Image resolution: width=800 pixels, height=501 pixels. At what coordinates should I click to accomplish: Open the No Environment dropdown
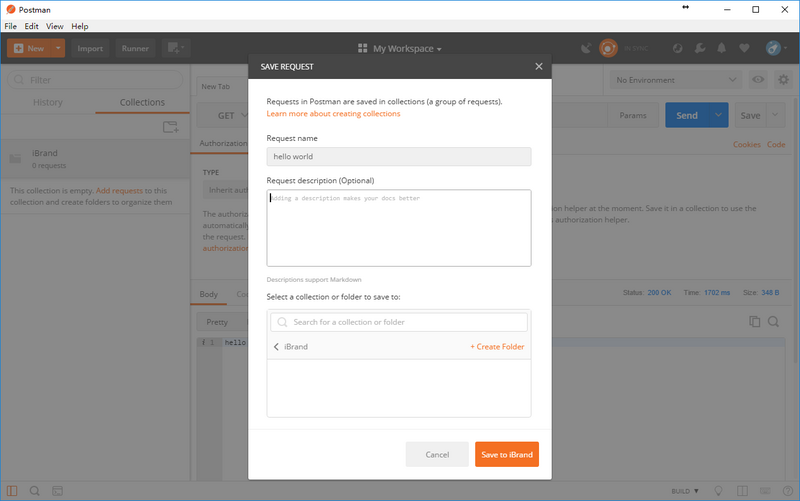pos(676,80)
